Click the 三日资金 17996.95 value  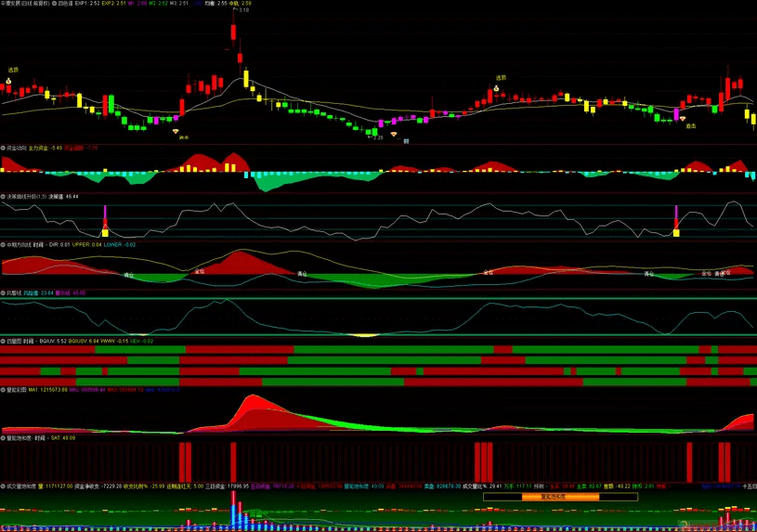228,487
